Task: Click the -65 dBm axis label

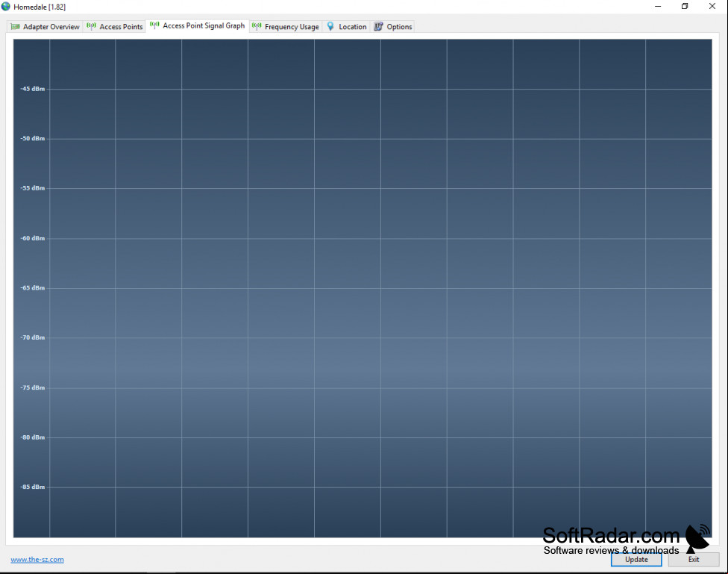Action: pyautogui.click(x=33, y=288)
